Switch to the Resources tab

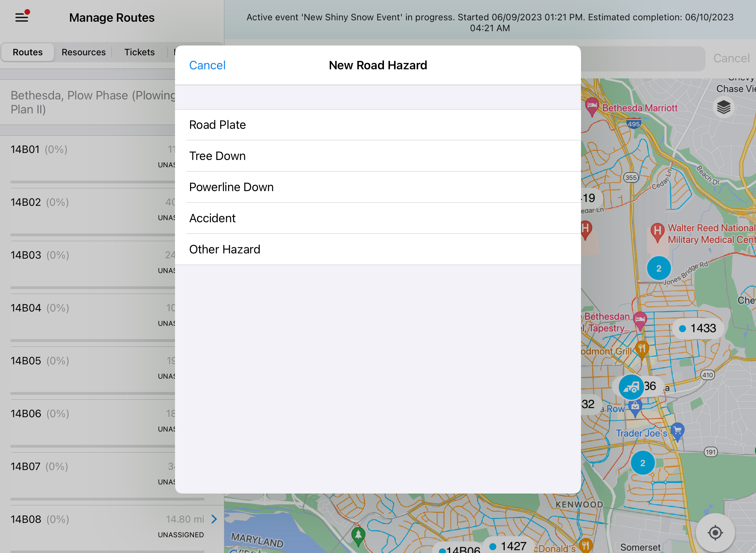tap(83, 52)
